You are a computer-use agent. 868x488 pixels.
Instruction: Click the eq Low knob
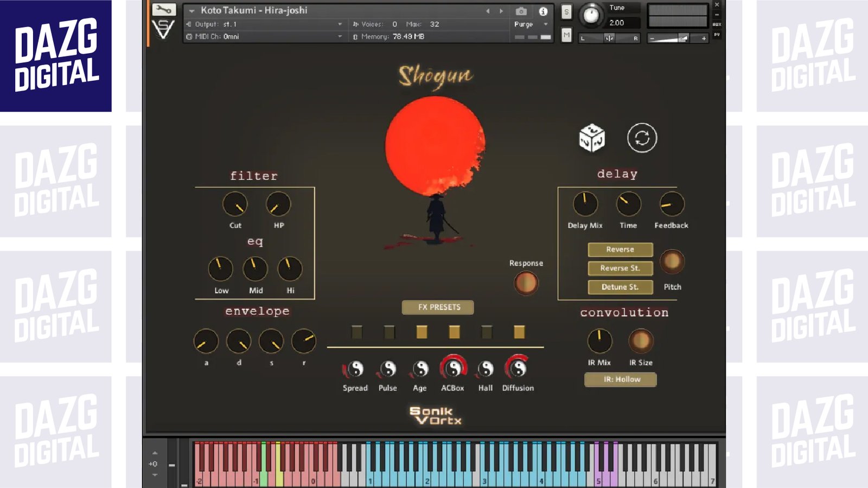(220, 269)
